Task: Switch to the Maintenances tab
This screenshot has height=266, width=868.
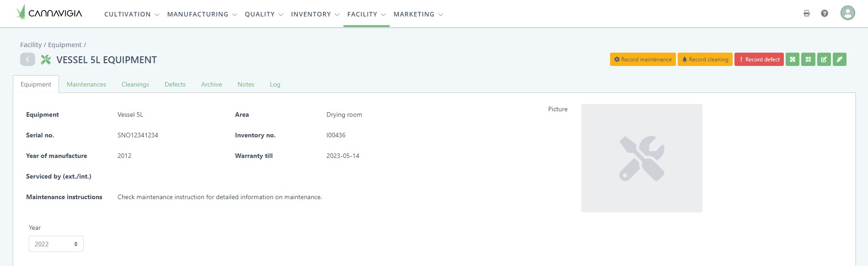Action: (86, 84)
